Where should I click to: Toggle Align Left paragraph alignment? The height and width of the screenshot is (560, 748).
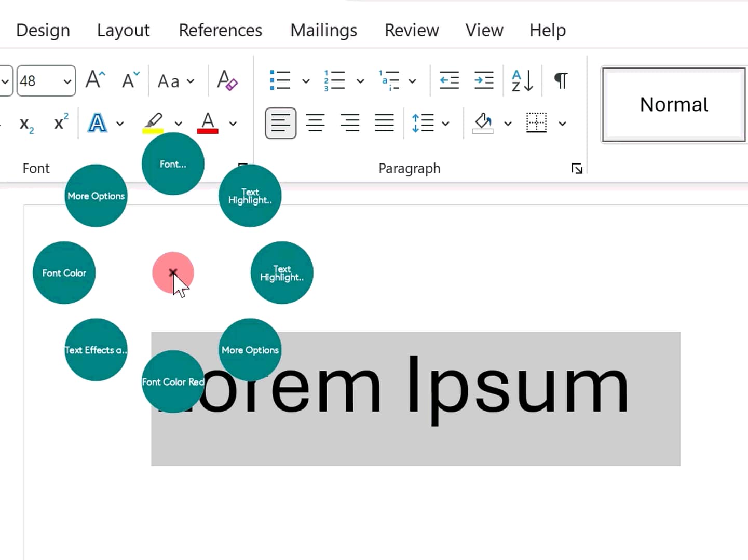pos(281,123)
